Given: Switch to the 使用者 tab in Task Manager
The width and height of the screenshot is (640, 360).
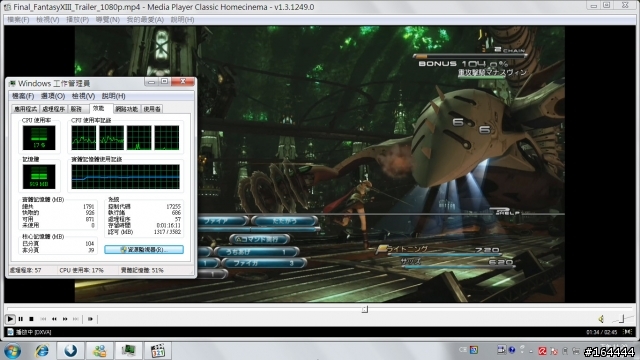Looking at the screenshot, I should point(152,109).
